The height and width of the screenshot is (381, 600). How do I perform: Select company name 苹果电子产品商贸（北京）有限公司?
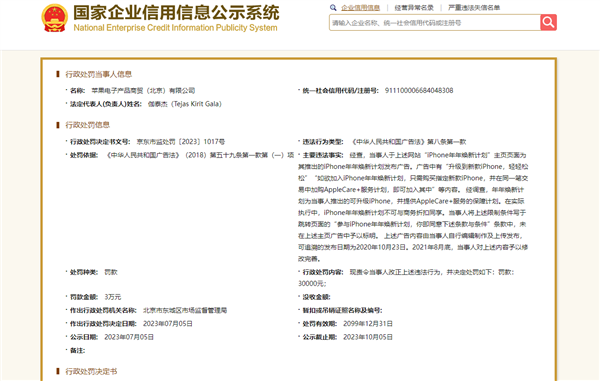143,91
